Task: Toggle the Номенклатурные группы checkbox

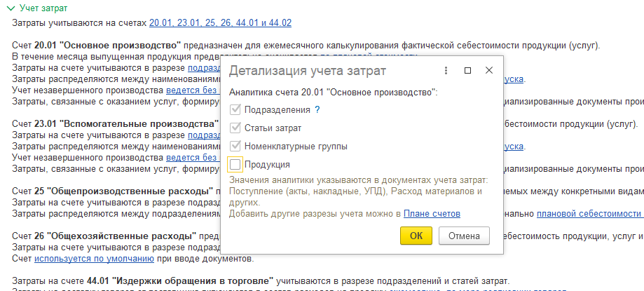Action: [x=235, y=147]
